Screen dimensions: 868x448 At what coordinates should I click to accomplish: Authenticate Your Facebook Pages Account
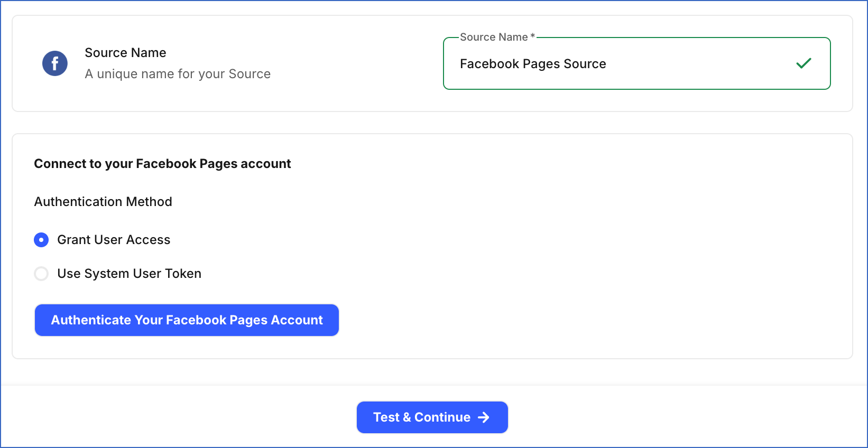(x=187, y=320)
